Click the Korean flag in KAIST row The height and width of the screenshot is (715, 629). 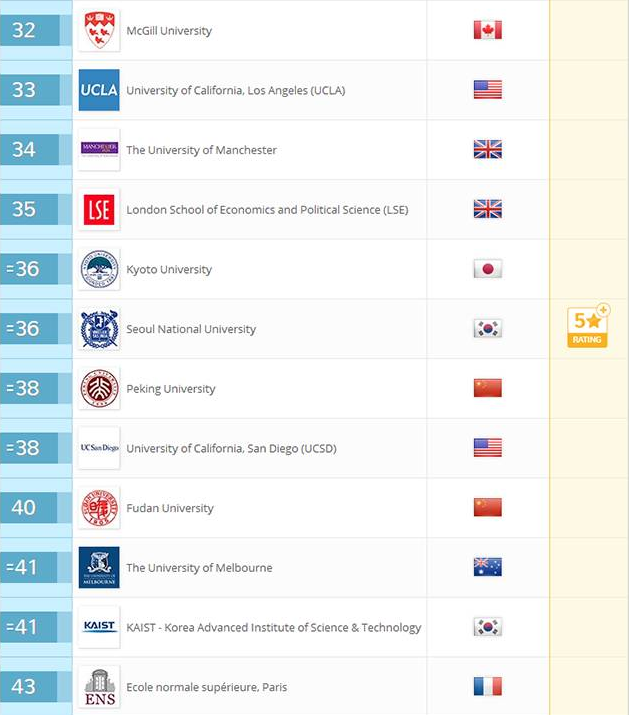[488, 627]
